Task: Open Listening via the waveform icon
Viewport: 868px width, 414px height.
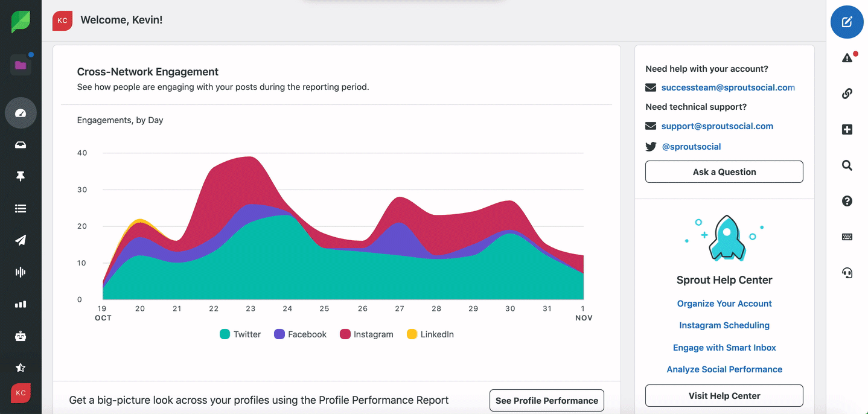Action: pos(21,272)
